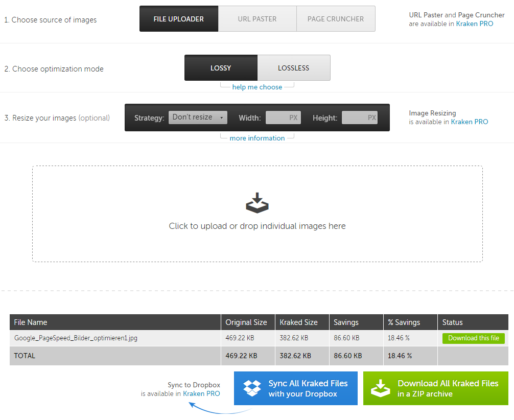Click the upload or drop images text
This screenshot has height=420, width=514.
point(257,226)
